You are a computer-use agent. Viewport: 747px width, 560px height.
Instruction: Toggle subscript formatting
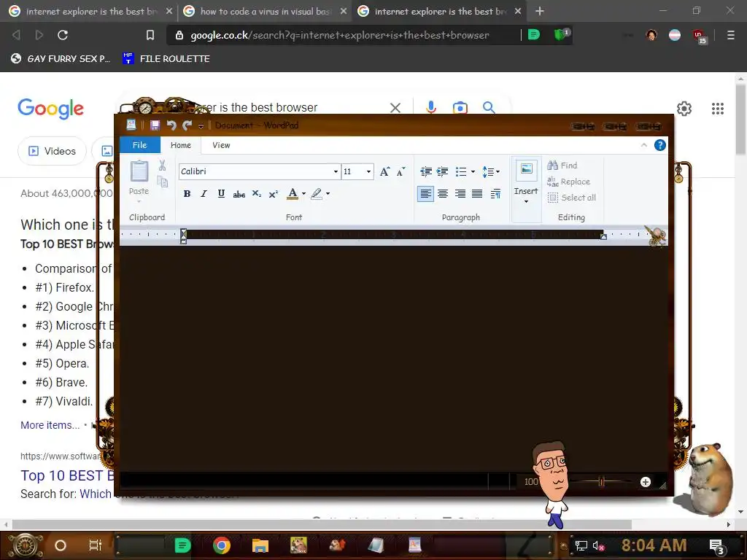256,194
